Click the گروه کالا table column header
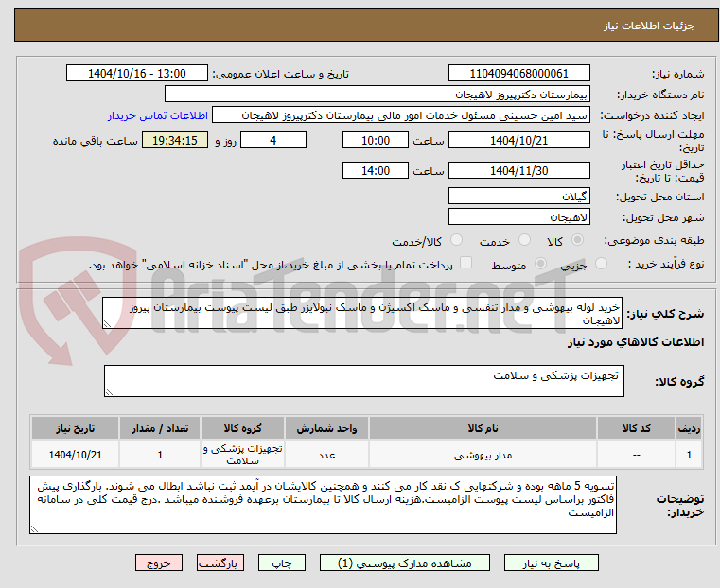The image size is (720, 588). [x=242, y=428]
